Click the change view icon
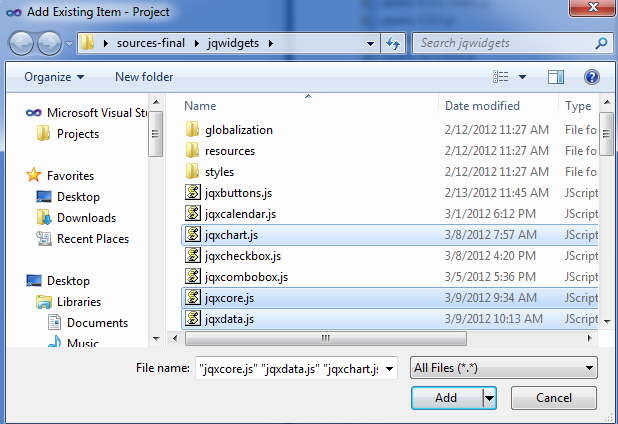Screen dimensions: 618x424 click(501, 77)
